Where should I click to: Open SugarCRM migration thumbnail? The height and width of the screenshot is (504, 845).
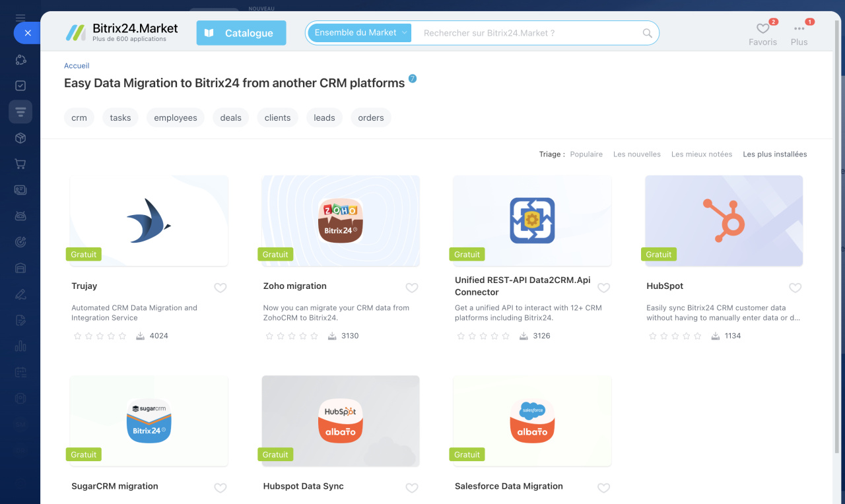coord(149,421)
